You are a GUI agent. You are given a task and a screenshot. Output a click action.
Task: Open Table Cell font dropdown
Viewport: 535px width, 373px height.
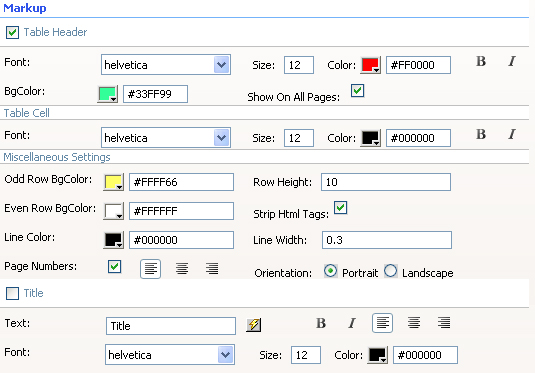click(x=221, y=138)
